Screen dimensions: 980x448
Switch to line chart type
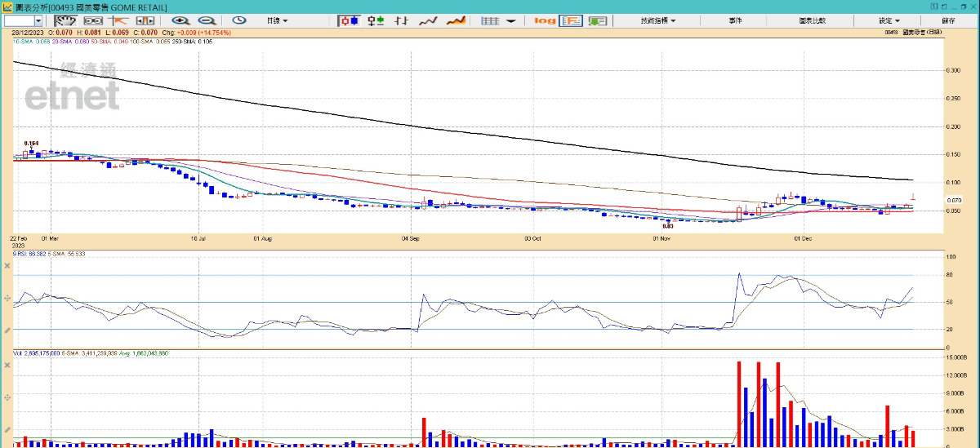[x=428, y=20]
